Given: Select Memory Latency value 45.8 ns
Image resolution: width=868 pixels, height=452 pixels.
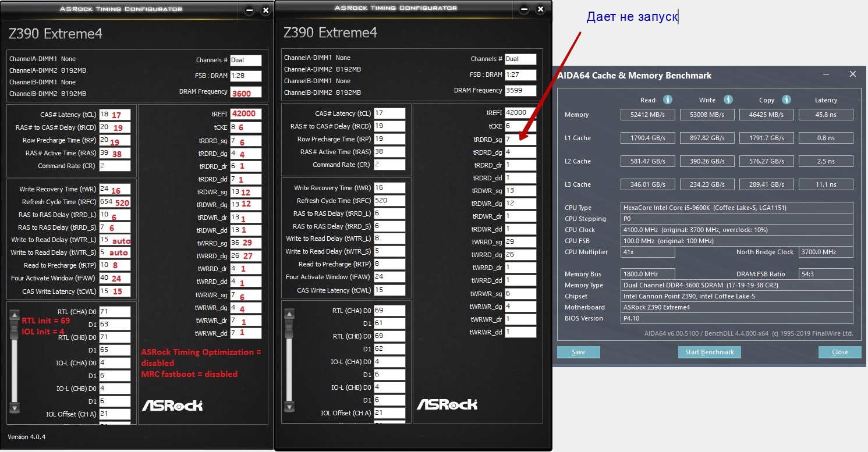Looking at the screenshot, I should 826,115.
